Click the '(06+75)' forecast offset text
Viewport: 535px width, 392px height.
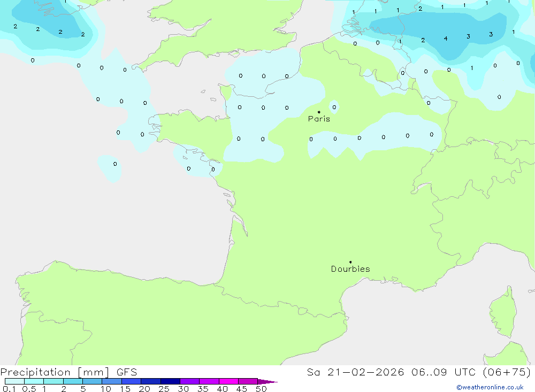[x=507, y=372]
